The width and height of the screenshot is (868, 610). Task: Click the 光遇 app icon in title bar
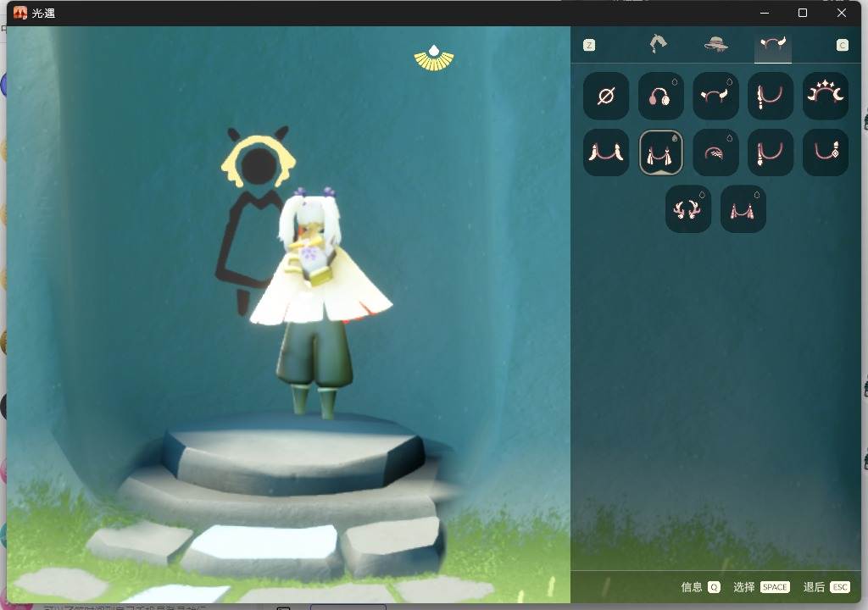click(20, 13)
